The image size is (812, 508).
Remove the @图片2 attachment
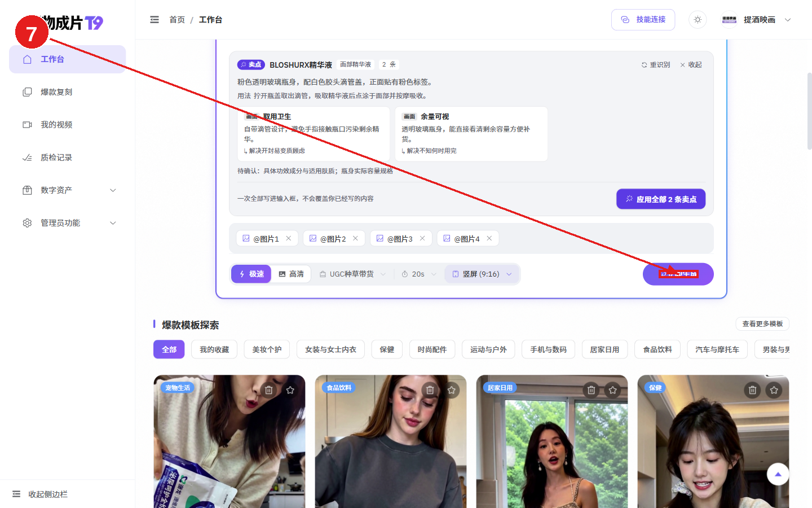355,238
